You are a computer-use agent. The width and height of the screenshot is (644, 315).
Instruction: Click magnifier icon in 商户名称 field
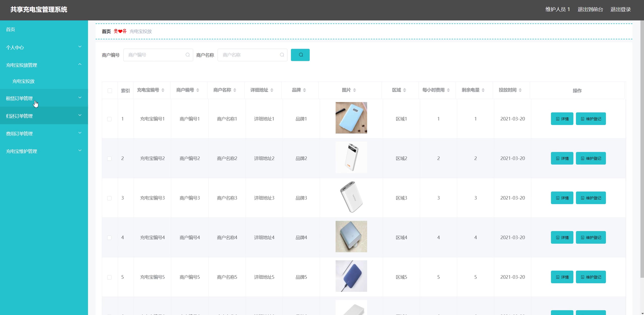[x=282, y=55]
